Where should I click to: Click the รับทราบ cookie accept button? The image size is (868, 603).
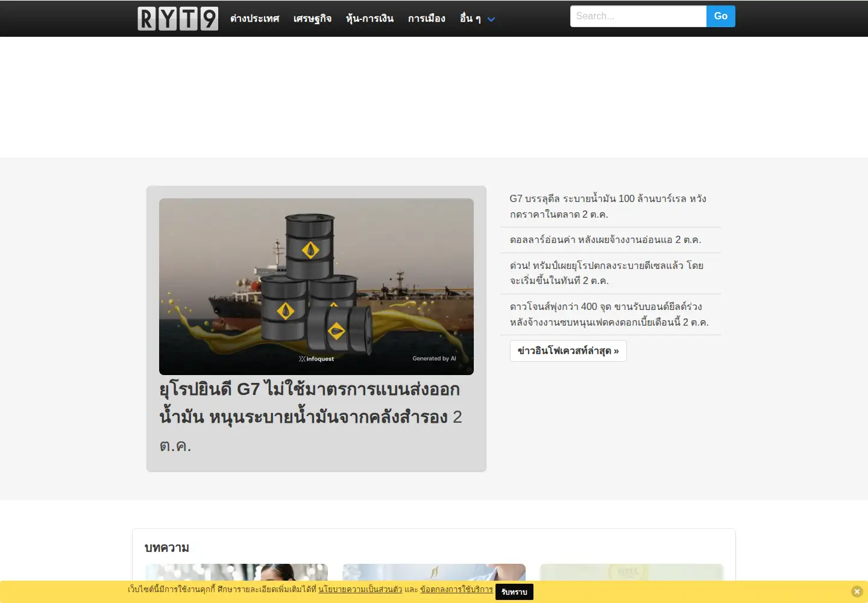pyautogui.click(x=514, y=592)
